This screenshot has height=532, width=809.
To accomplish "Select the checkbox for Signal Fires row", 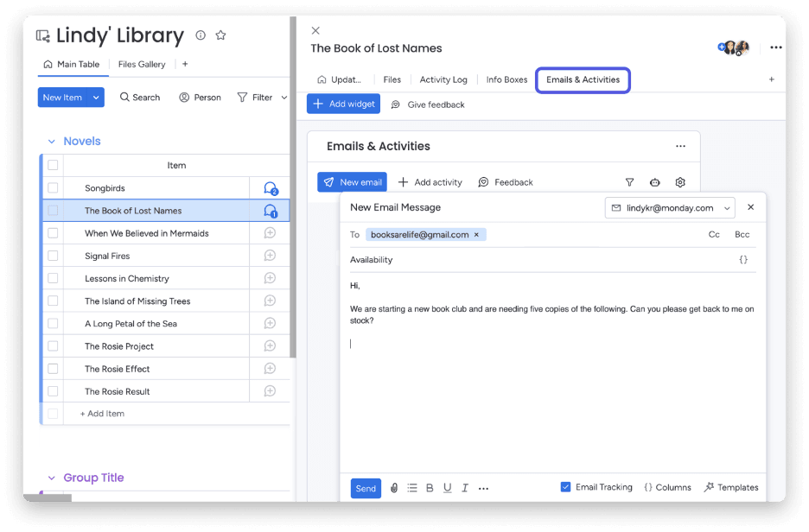I will (52, 256).
